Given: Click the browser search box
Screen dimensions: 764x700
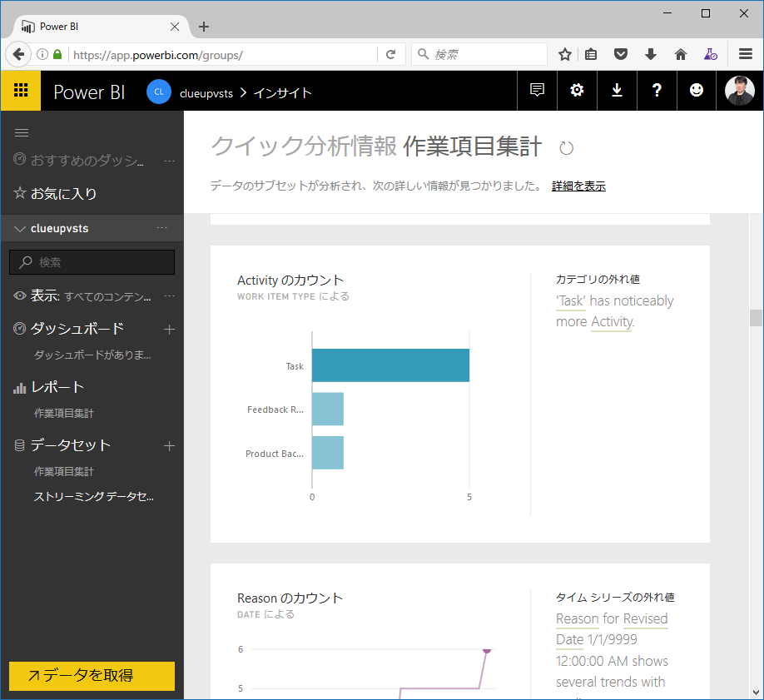Looking at the screenshot, I should 479,54.
